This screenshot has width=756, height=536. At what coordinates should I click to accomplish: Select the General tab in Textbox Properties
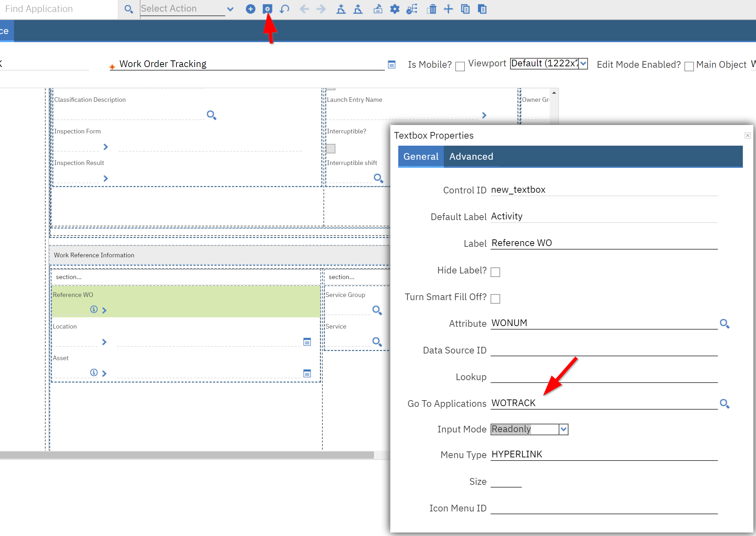(x=421, y=157)
